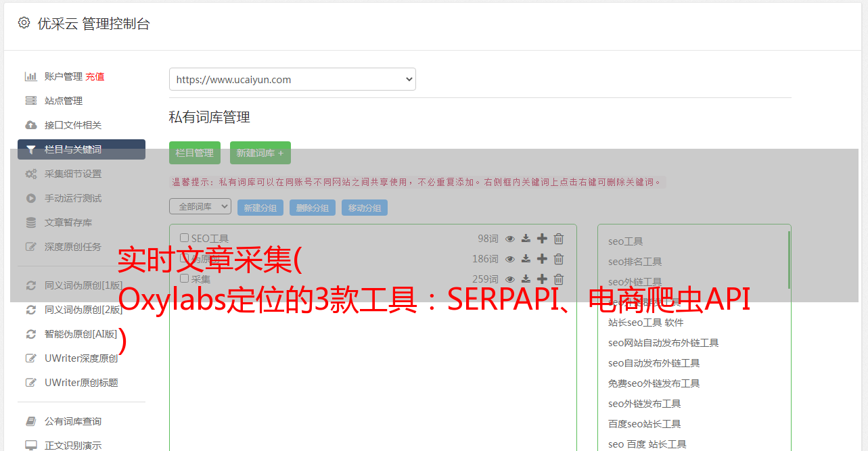Viewport: 868px width, 451px height.
Task: Click the gears icon beside 采集细节设置
Action: (x=31, y=174)
